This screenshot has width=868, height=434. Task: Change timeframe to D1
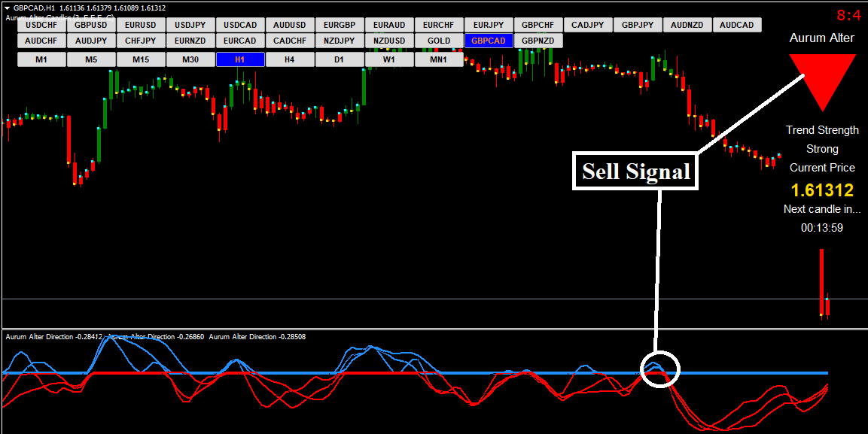340,59
